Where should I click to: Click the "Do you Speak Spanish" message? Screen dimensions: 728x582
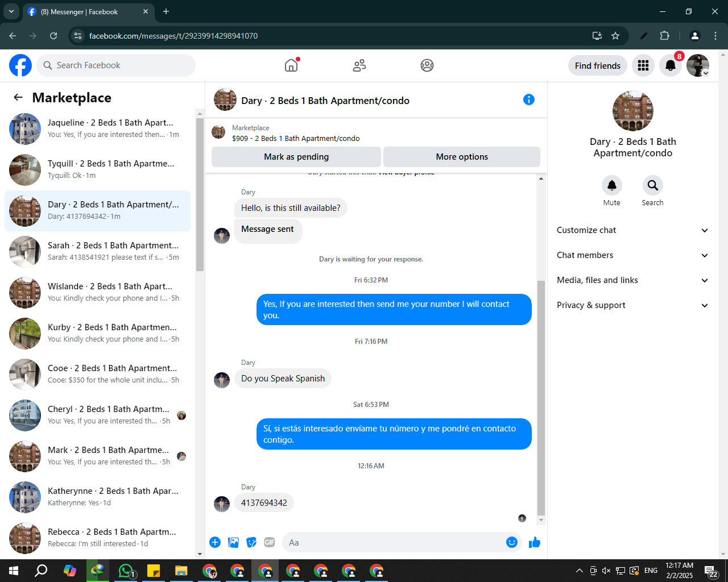tap(283, 379)
